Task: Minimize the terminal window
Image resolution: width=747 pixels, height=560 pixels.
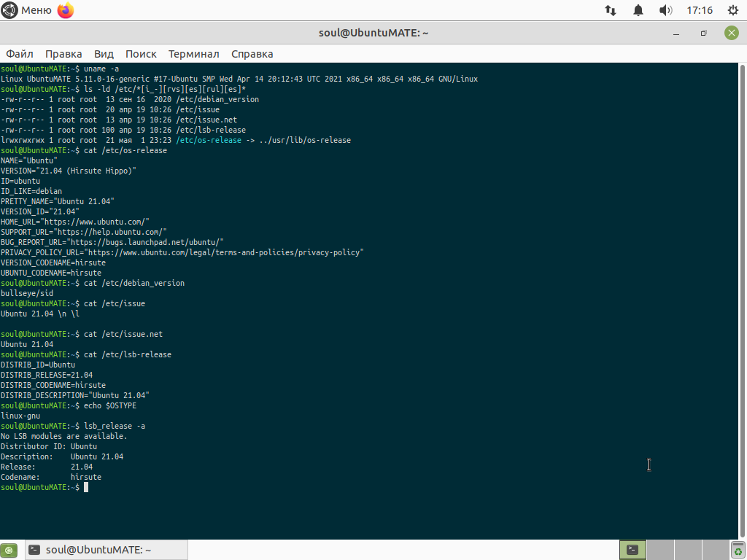Action: [676, 33]
